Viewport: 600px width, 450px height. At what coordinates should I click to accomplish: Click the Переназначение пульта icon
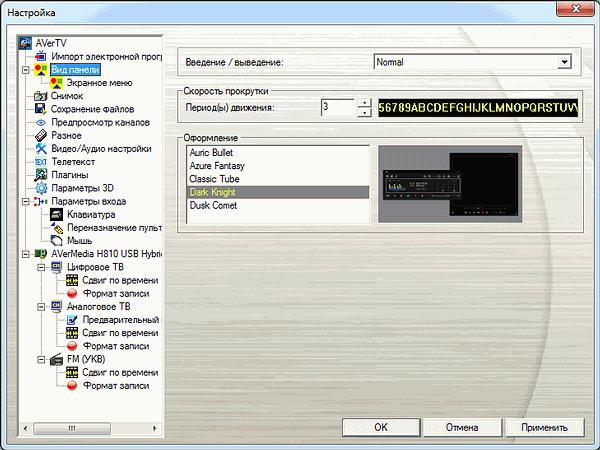coord(57,228)
